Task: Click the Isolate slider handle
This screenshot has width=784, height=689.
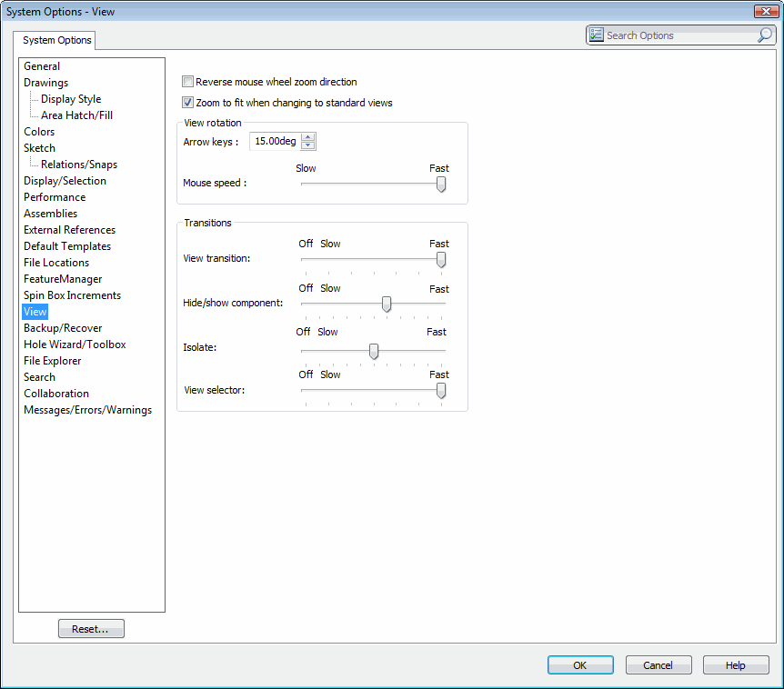Action: pyautogui.click(x=374, y=351)
